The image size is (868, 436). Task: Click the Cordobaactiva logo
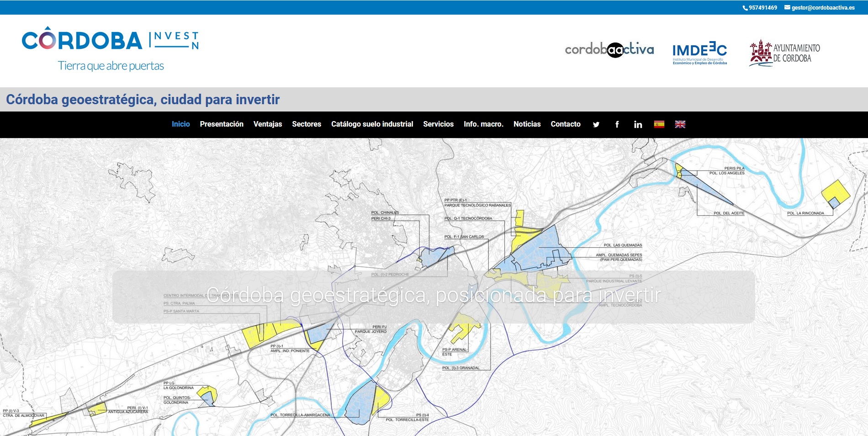tap(609, 49)
